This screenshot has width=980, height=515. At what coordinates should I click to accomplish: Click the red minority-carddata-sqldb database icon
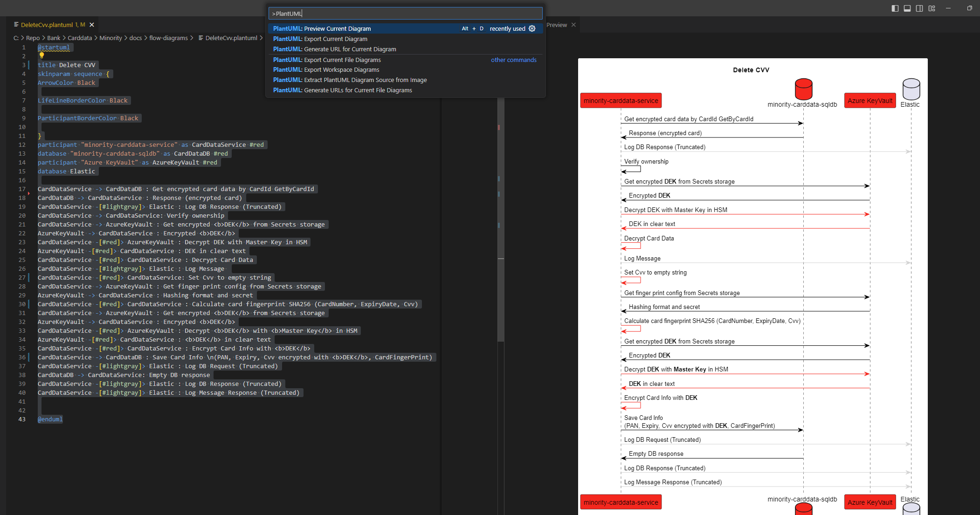[x=803, y=89]
